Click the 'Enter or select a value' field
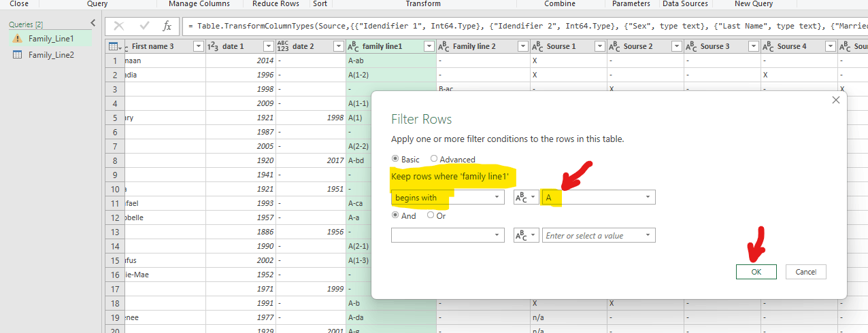The image size is (868, 333). tap(599, 235)
